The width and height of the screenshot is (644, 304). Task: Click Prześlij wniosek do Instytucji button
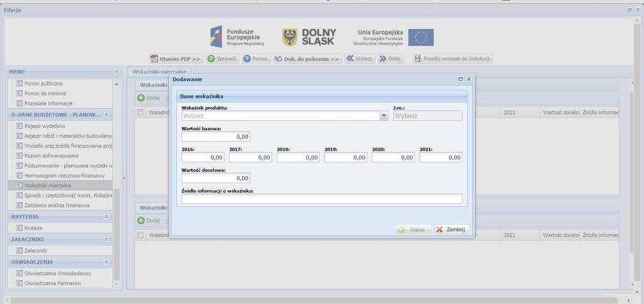click(452, 59)
